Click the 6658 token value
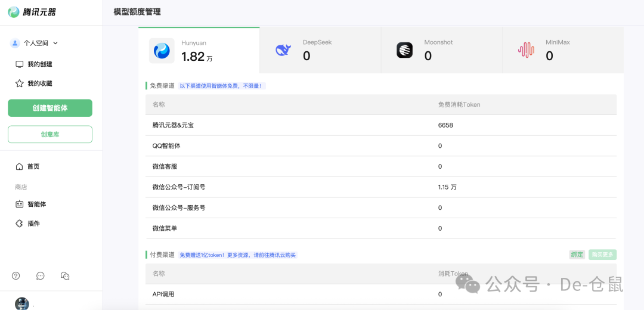The height and width of the screenshot is (310, 644). tap(445, 125)
